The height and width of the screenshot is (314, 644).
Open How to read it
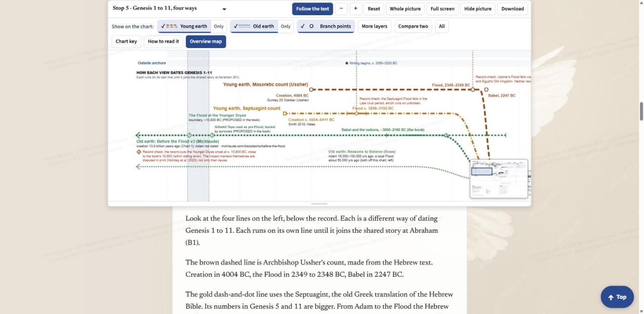pyautogui.click(x=163, y=42)
